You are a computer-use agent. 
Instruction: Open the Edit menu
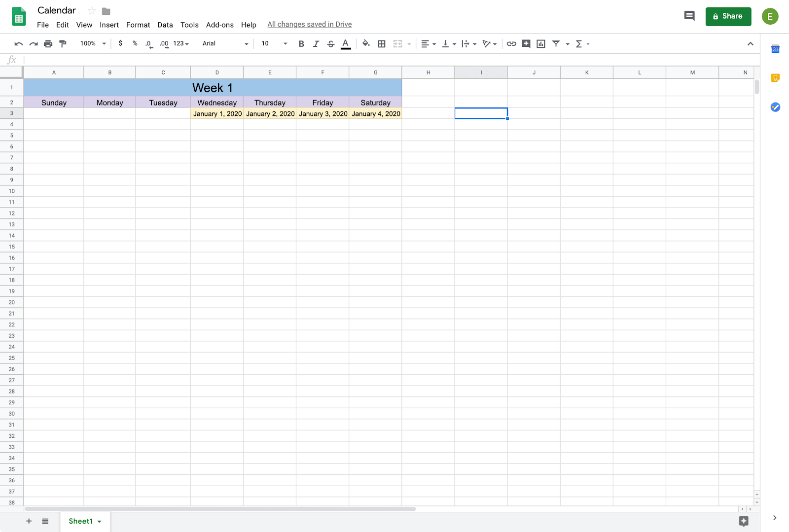(63, 25)
